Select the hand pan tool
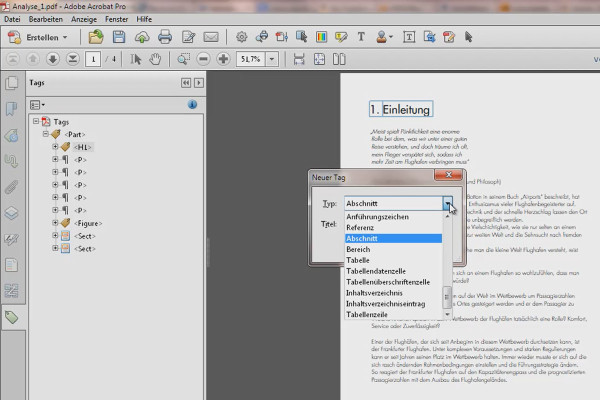The image size is (600, 400). tap(155, 59)
